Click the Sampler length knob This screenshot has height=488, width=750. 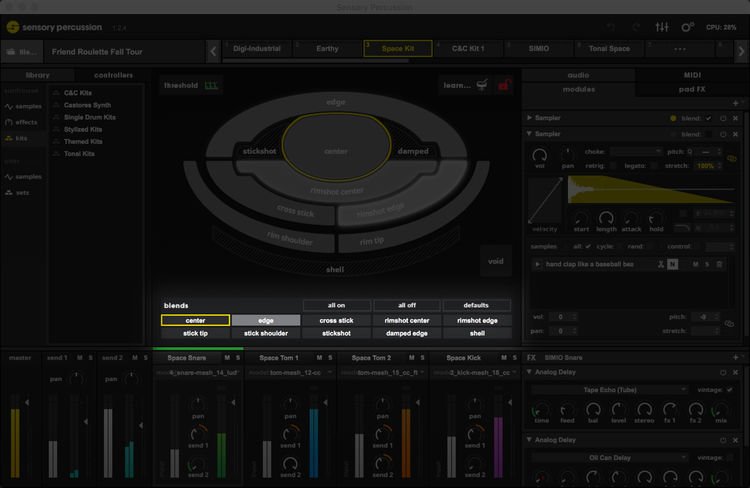(x=606, y=219)
